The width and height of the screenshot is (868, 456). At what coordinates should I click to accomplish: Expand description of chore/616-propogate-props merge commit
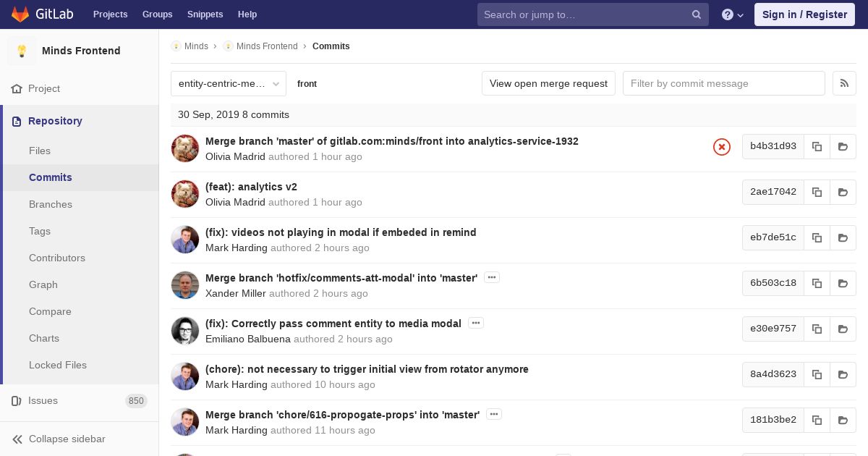click(494, 414)
